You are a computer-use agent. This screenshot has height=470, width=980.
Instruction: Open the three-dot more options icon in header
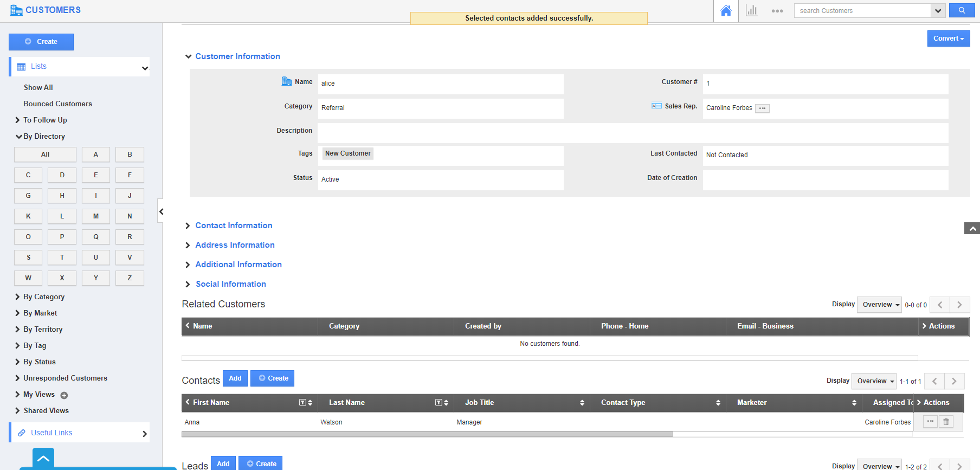777,11
